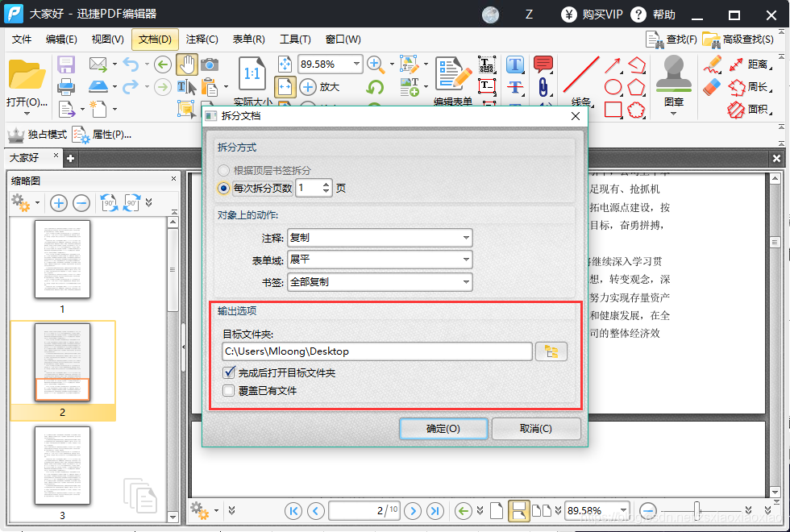The width and height of the screenshot is (790, 532).
Task: Select the blue T text tool
Action: pos(515,64)
